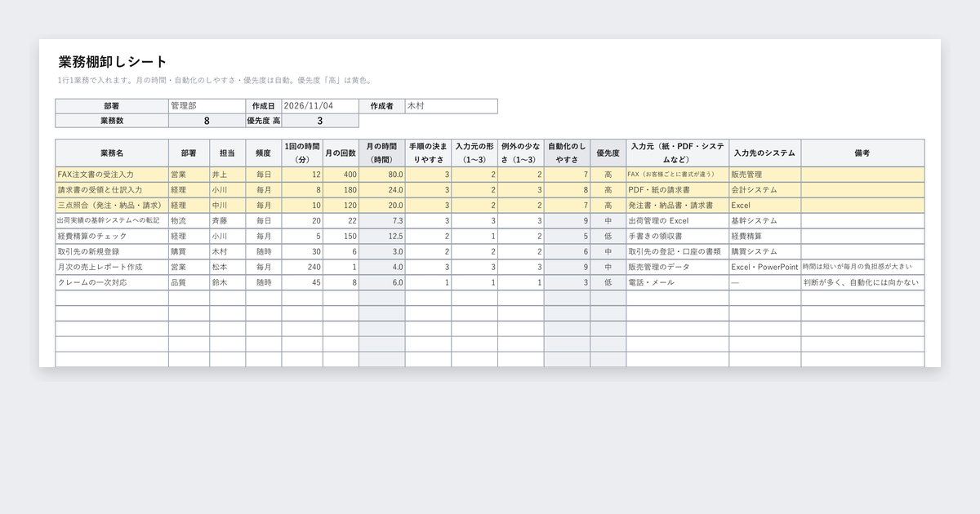Viewport: 980px width, 514px height.
Task: Click the 担当 column header
Action: click(227, 153)
